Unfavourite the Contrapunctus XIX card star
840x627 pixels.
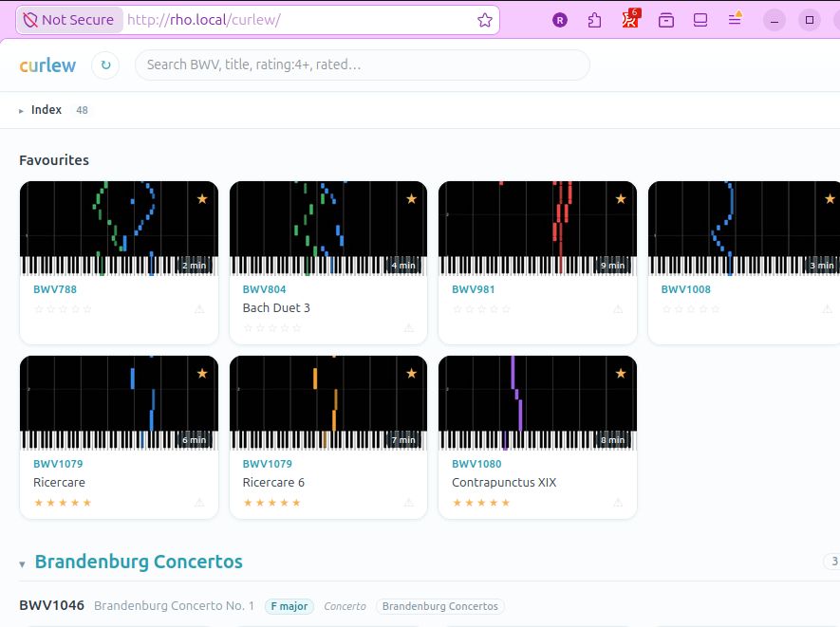(x=621, y=374)
